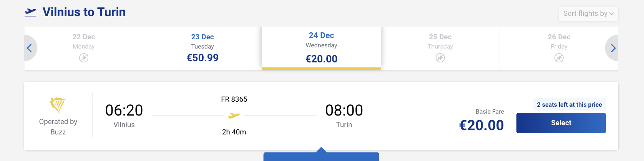Click the Vilnius to Turin heading
This screenshot has height=161, width=644.
[x=84, y=12]
